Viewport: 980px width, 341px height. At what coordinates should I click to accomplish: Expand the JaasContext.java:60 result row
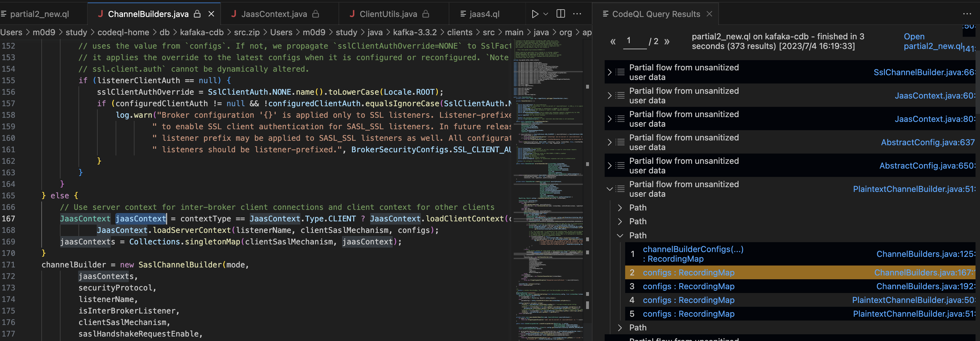609,95
